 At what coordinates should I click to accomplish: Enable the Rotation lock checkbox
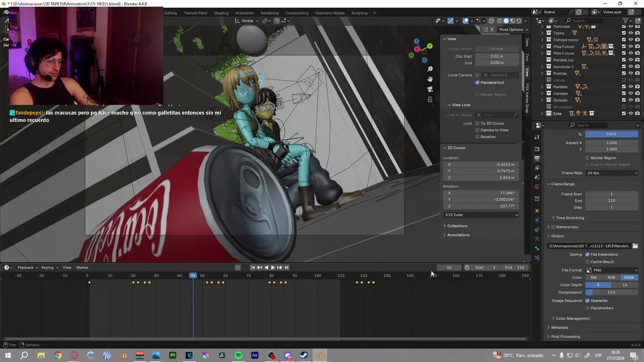[x=477, y=137]
